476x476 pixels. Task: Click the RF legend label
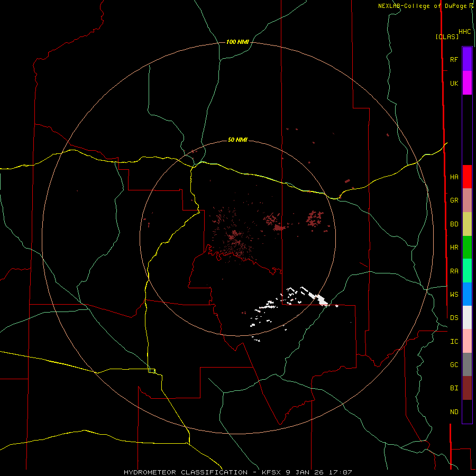click(454, 59)
